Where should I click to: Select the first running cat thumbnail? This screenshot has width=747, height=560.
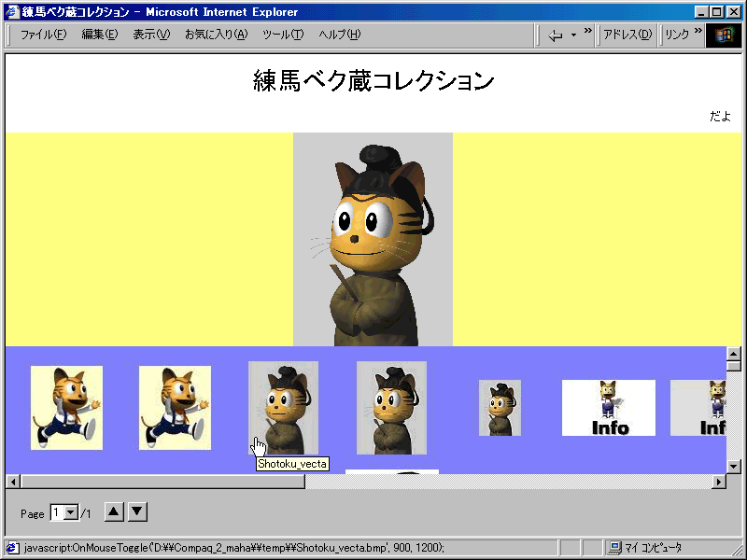[66, 408]
